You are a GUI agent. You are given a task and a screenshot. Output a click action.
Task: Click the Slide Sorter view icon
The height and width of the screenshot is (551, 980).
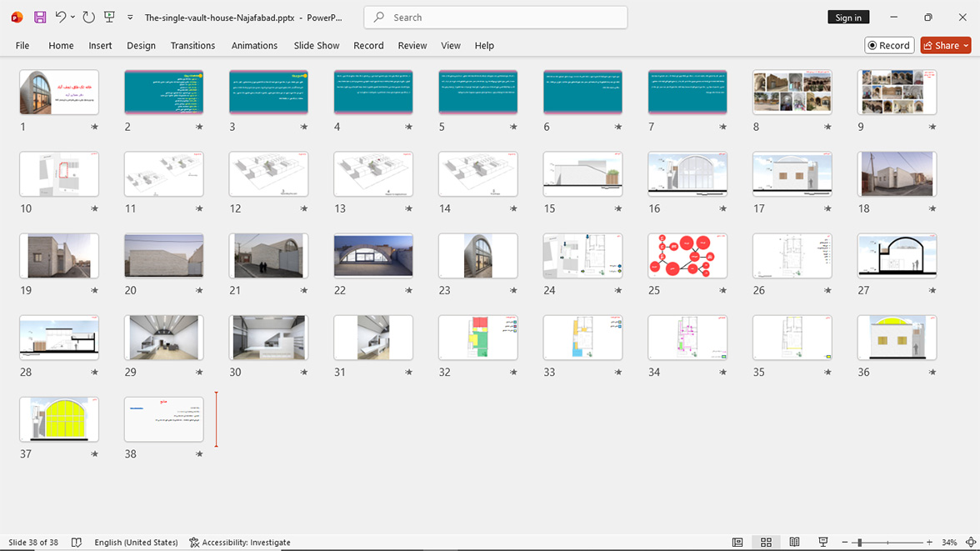[x=766, y=542]
